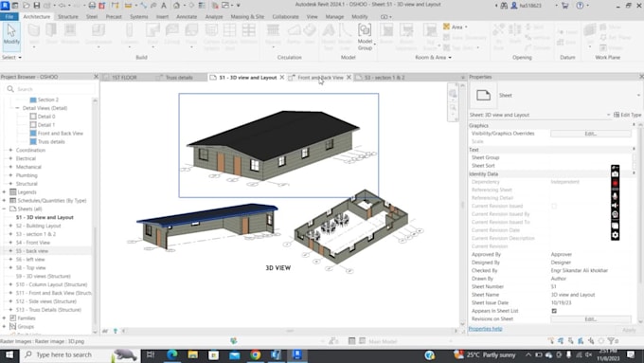Toggle Current Revision Issued checkbox
The height and width of the screenshot is (363, 644).
(x=554, y=206)
